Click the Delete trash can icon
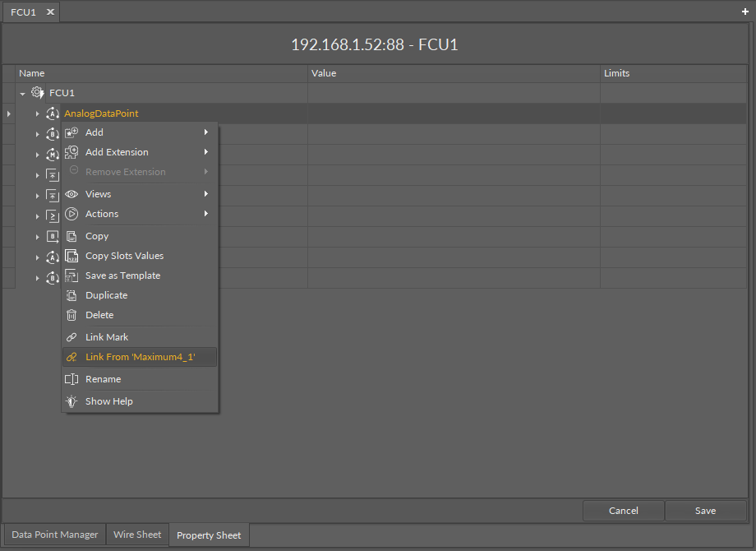Screen dimensions: 756x551 click(x=71, y=315)
